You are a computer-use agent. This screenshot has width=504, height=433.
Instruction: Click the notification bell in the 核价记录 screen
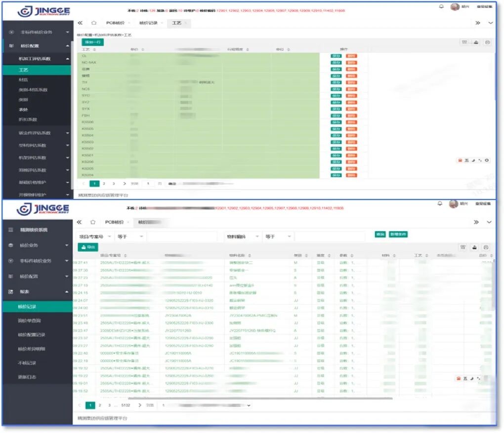[440, 204]
